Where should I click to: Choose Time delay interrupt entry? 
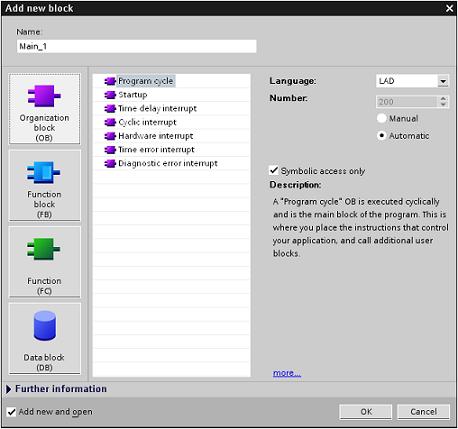click(157, 109)
